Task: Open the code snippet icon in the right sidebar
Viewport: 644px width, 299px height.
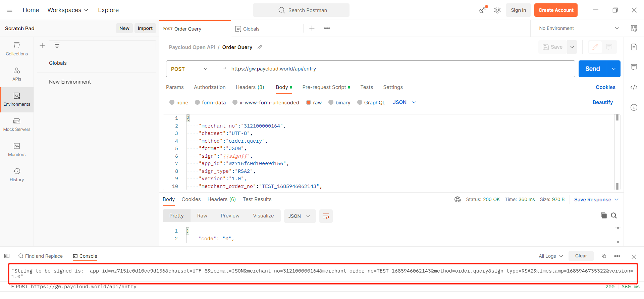Action: 634,87
